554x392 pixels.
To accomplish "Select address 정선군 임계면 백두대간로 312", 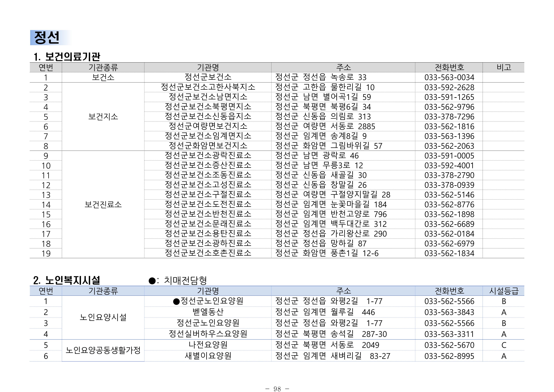I will coord(331,224).
